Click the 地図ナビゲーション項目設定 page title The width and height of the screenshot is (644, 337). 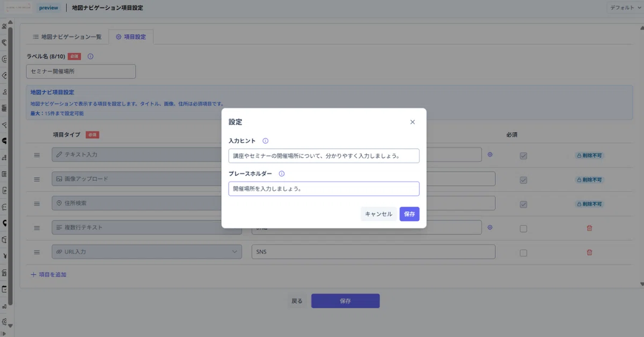tap(107, 8)
